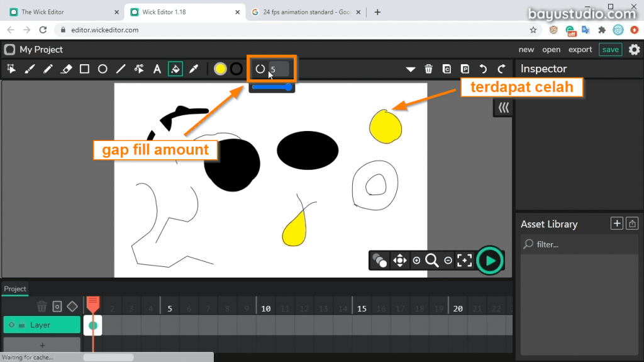
Task: Close the Wick Editor 1.18 tab
Action: [x=237, y=13]
